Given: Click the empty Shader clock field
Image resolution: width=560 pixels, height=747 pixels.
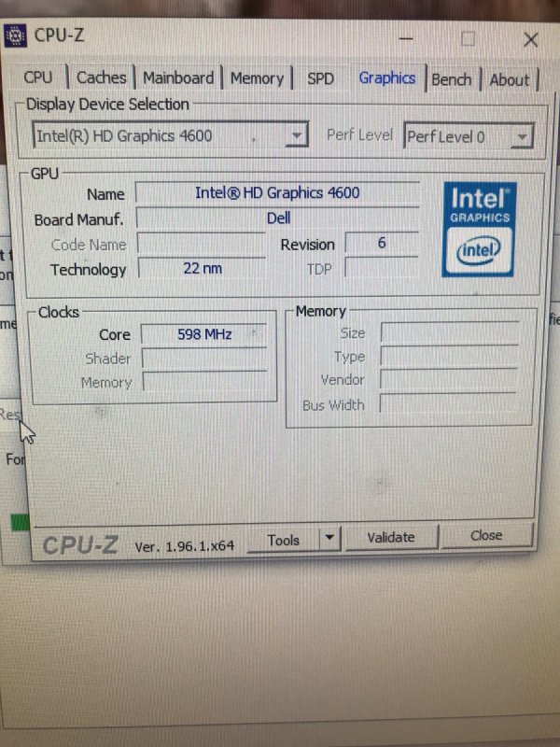Looking at the screenshot, I should click(x=204, y=359).
